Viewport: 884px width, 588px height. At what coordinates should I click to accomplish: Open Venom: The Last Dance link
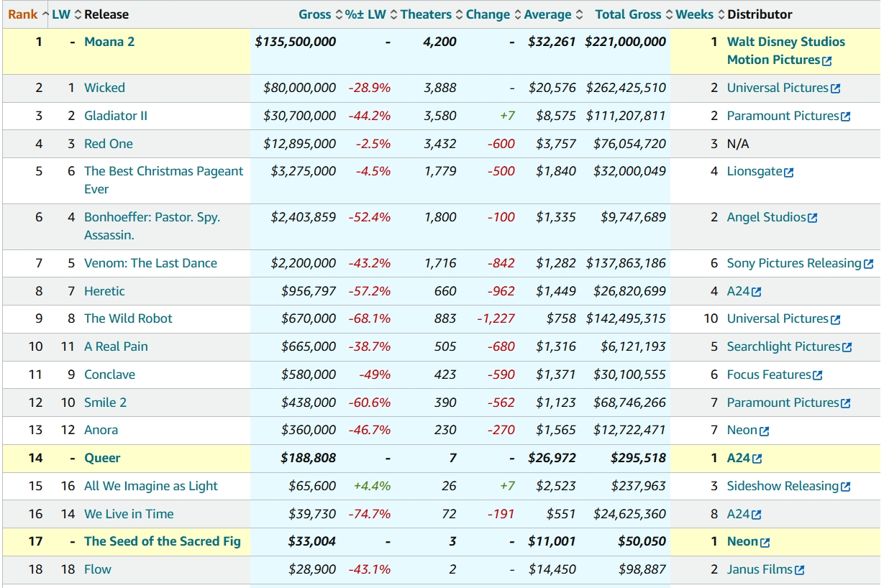click(x=150, y=263)
